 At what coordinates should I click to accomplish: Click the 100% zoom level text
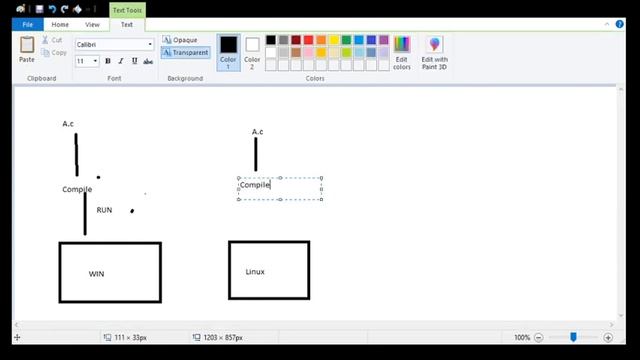tap(522, 338)
